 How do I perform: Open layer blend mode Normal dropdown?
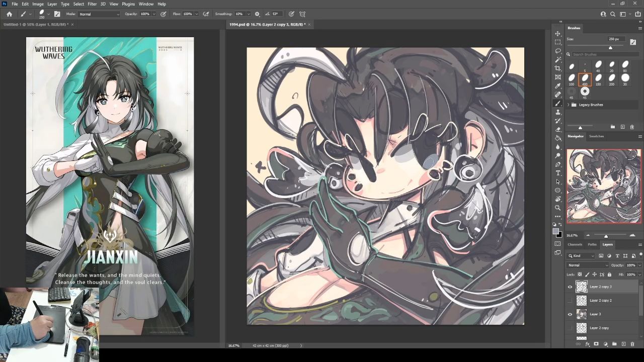[588, 265]
